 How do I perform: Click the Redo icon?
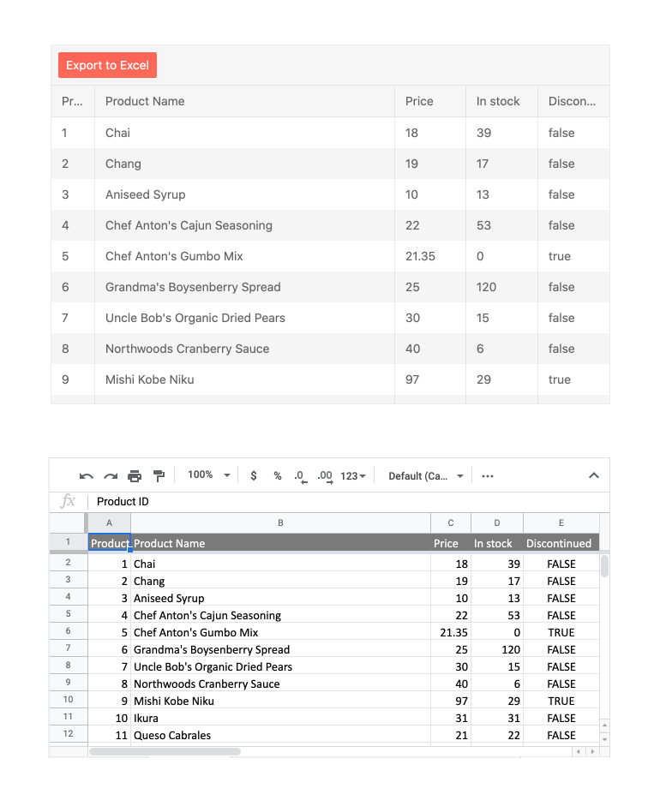[x=110, y=475]
